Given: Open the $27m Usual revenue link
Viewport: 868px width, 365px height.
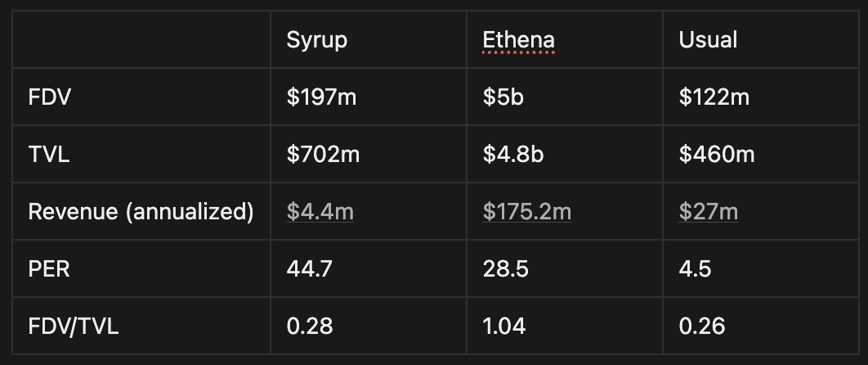Looking at the screenshot, I should 708,212.
